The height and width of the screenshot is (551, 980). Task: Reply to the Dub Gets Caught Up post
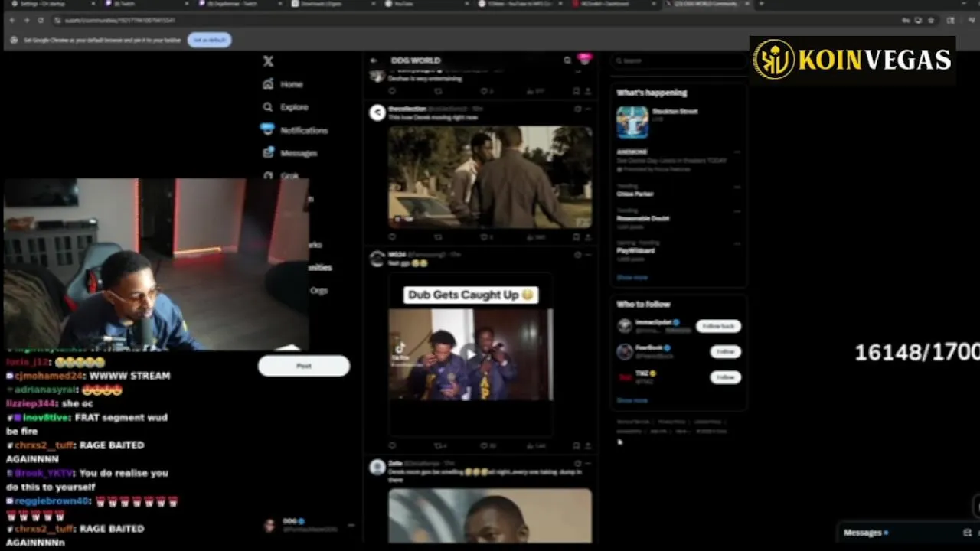click(x=392, y=445)
